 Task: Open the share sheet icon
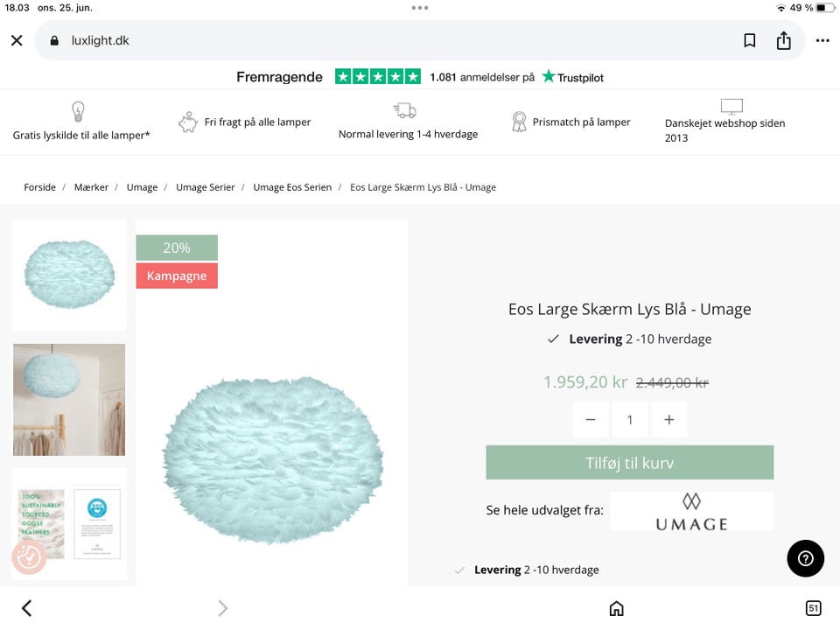(783, 40)
